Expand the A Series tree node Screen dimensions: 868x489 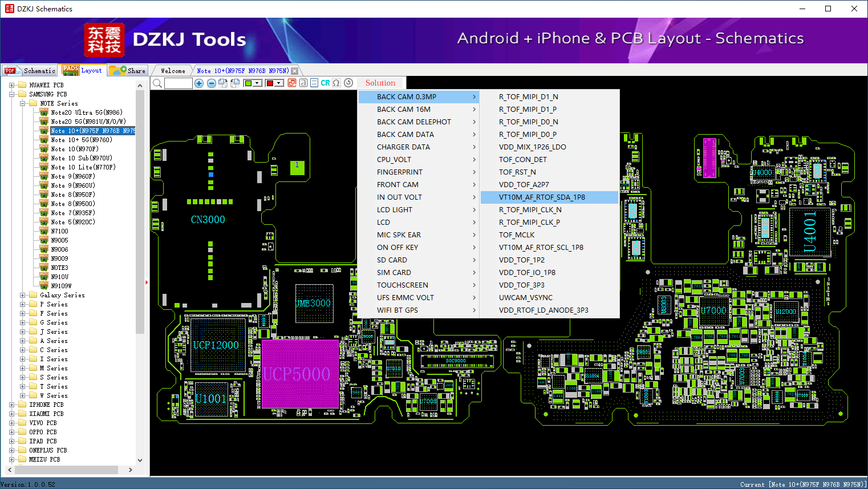pos(22,341)
